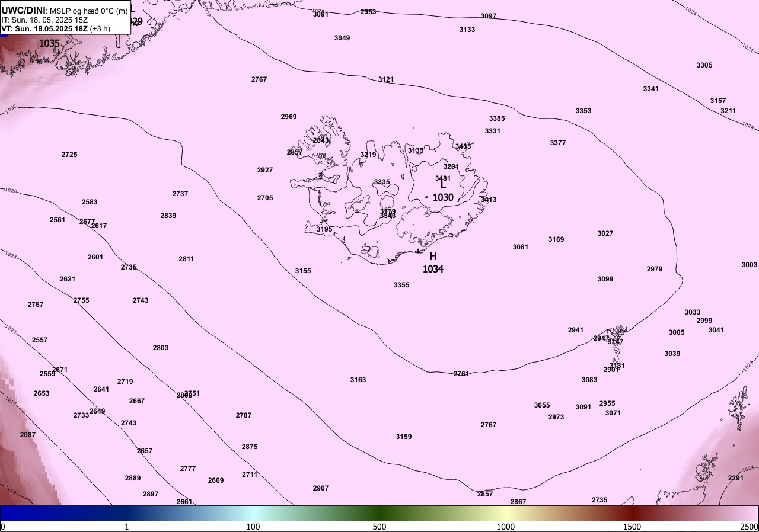Click the height value 2761
The height and width of the screenshot is (532, 759).
click(461, 374)
